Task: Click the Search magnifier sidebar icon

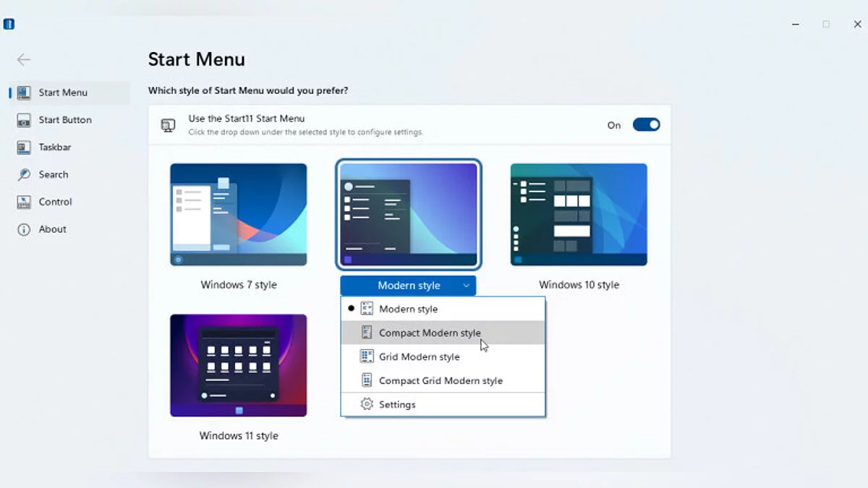Action: [24, 174]
